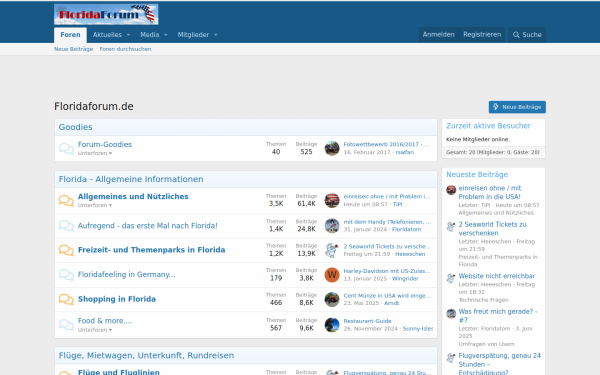The height and width of the screenshot is (375, 600).
Task: Open Foren durchsuchen in the sub-navigation
Action: (x=126, y=49)
